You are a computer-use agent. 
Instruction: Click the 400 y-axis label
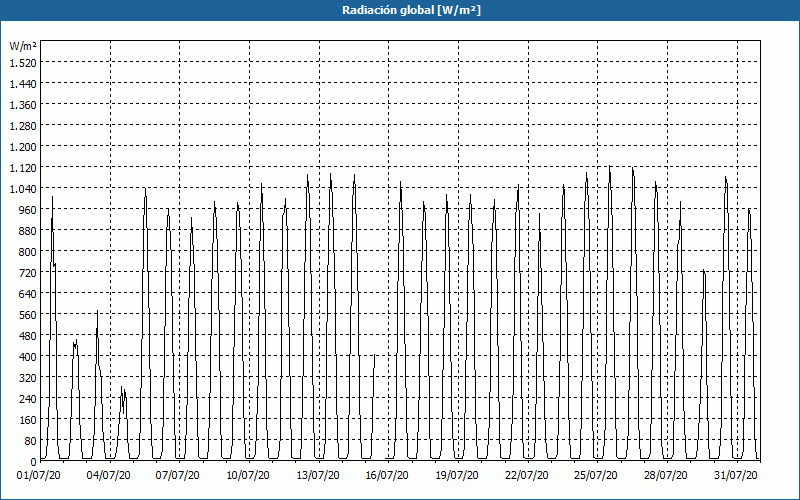pyautogui.click(x=28, y=357)
